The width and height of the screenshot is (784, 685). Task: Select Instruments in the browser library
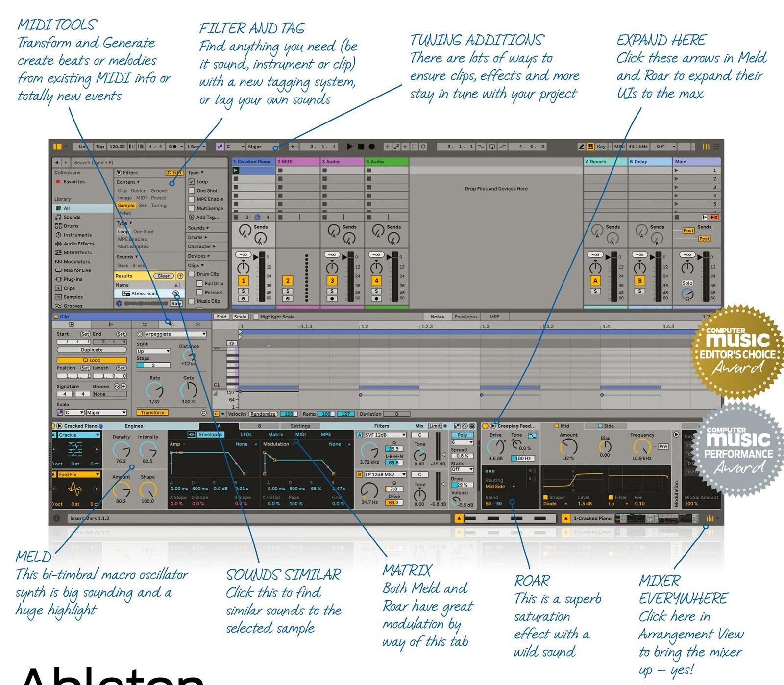(x=77, y=235)
